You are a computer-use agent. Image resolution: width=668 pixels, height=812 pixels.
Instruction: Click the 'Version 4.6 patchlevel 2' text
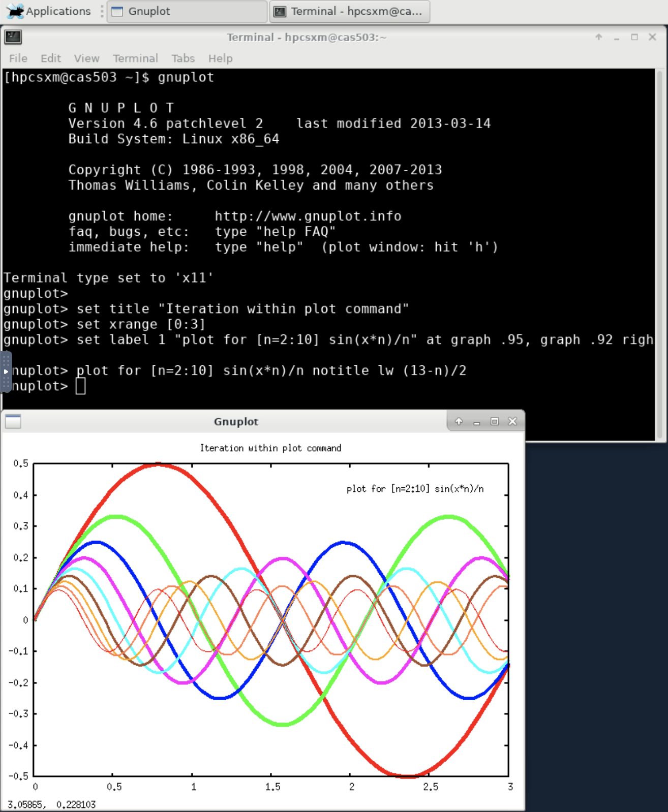point(166,123)
